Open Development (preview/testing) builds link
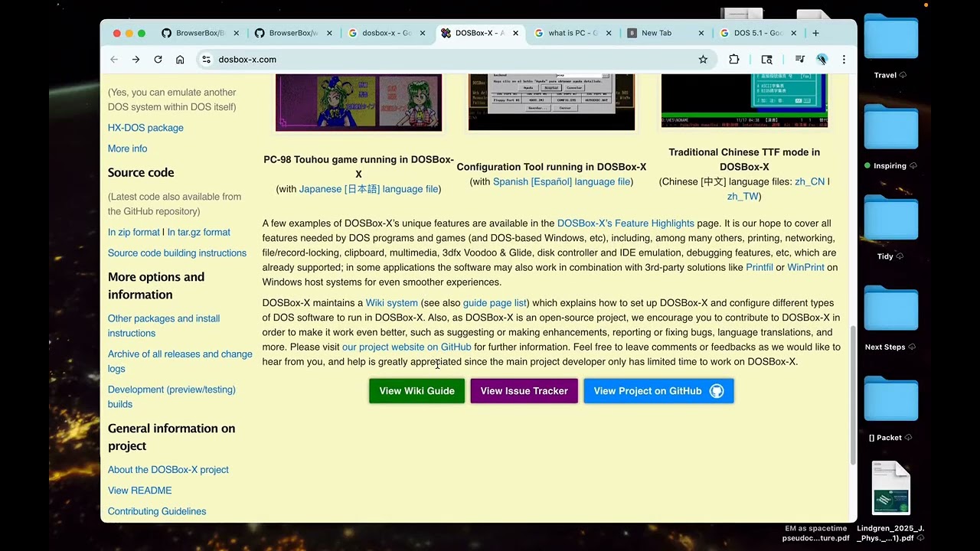Viewport: 980px width, 551px height. 171,396
